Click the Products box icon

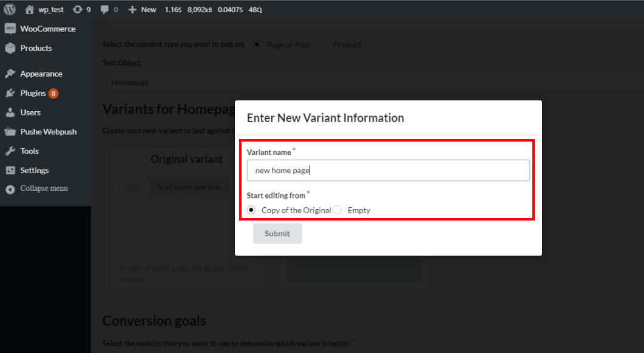10,48
